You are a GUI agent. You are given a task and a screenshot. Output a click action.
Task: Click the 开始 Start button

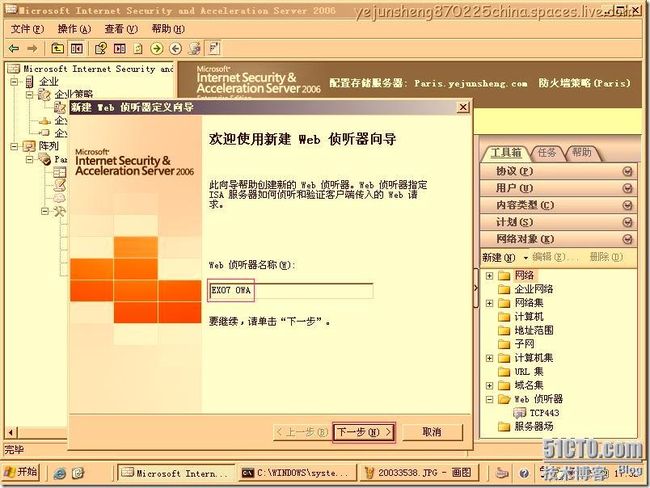click(x=21, y=472)
